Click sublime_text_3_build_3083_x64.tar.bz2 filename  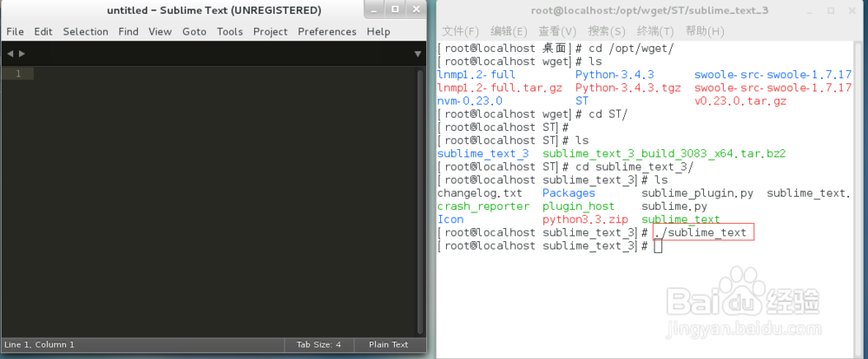click(664, 153)
